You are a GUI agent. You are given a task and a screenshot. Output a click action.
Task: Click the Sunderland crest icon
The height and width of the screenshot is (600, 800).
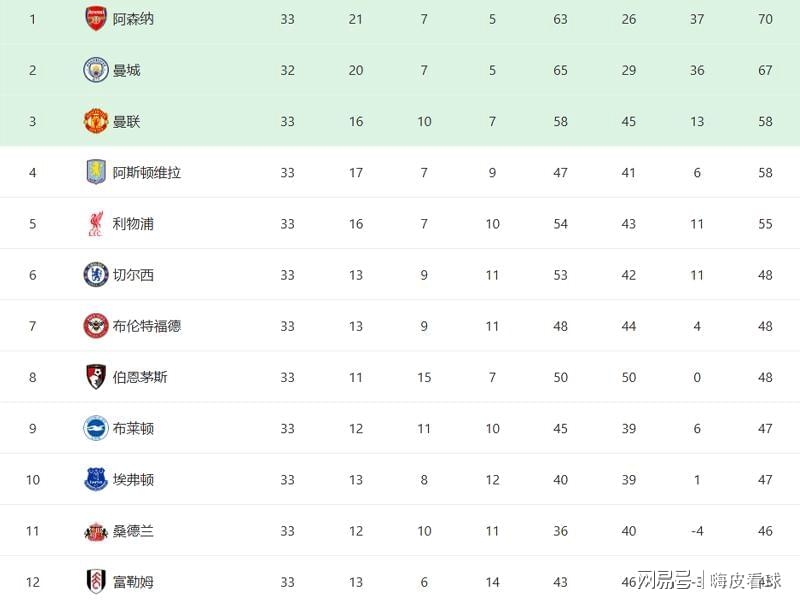[95, 531]
